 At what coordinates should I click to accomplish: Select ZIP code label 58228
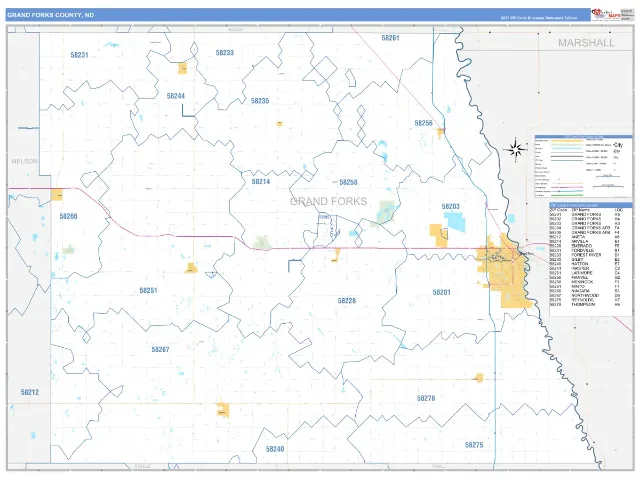pyautogui.click(x=347, y=301)
